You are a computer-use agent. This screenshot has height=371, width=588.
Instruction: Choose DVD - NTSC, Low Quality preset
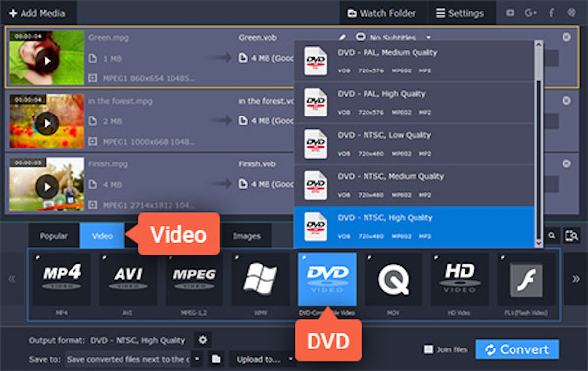click(414, 144)
